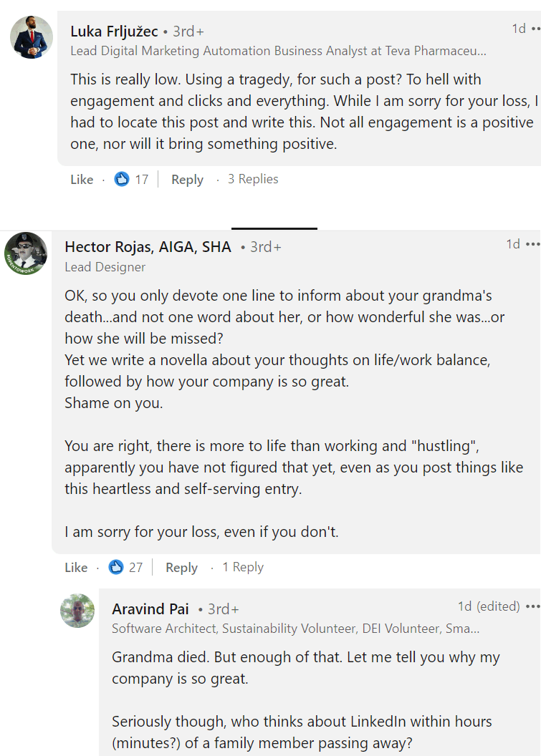Click thumbs-up reaction icon with 27 likes
Image resolution: width=541 pixels, height=756 pixels.
116,568
